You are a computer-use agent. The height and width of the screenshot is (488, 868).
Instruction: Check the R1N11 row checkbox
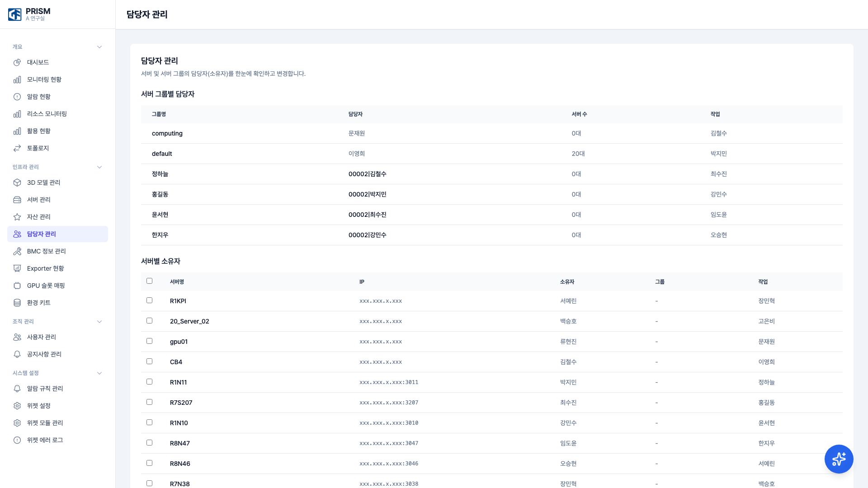[149, 382]
